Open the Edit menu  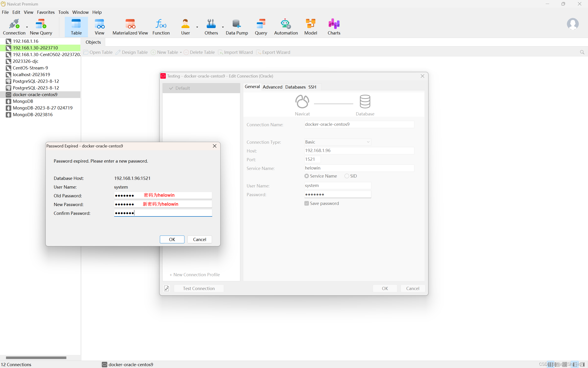[x=16, y=12]
